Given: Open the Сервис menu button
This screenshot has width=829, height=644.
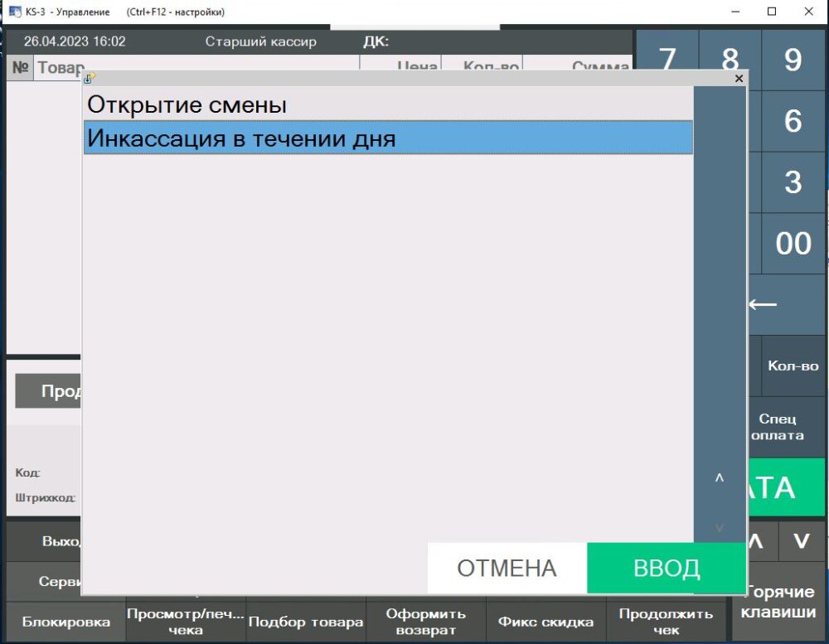Looking at the screenshot, I should coord(45,582).
